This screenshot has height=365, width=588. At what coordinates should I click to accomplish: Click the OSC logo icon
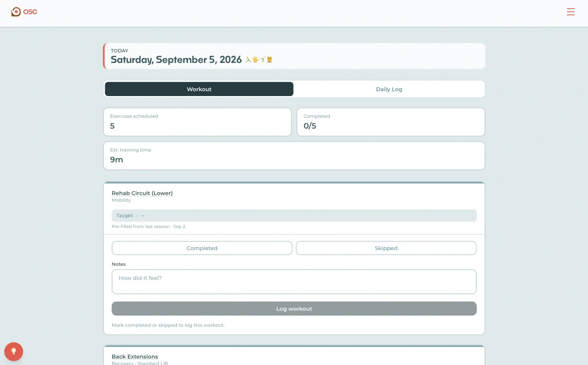click(x=16, y=12)
